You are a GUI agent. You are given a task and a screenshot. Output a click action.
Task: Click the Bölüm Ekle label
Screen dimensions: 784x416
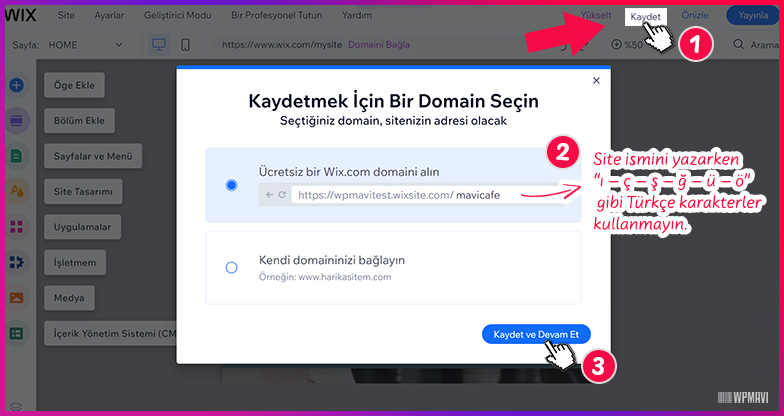(x=80, y=120)
